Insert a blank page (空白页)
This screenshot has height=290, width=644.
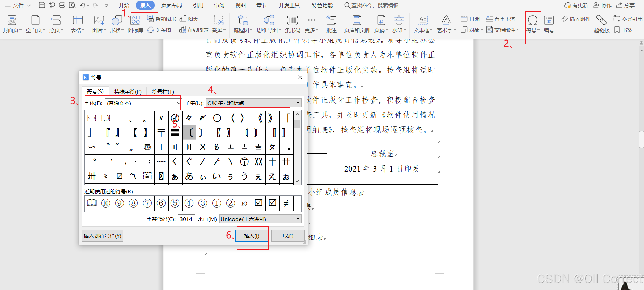click(x=35, y=24)
